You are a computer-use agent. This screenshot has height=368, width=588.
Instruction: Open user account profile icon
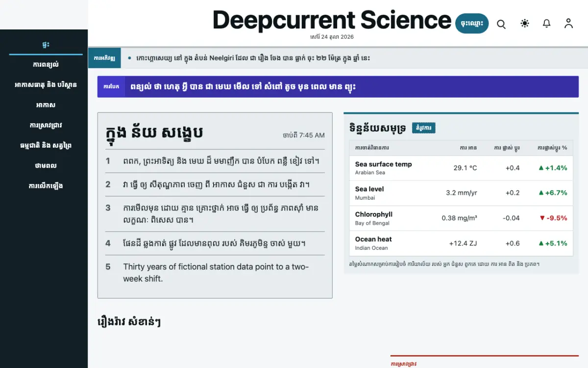tap(568, 23)
